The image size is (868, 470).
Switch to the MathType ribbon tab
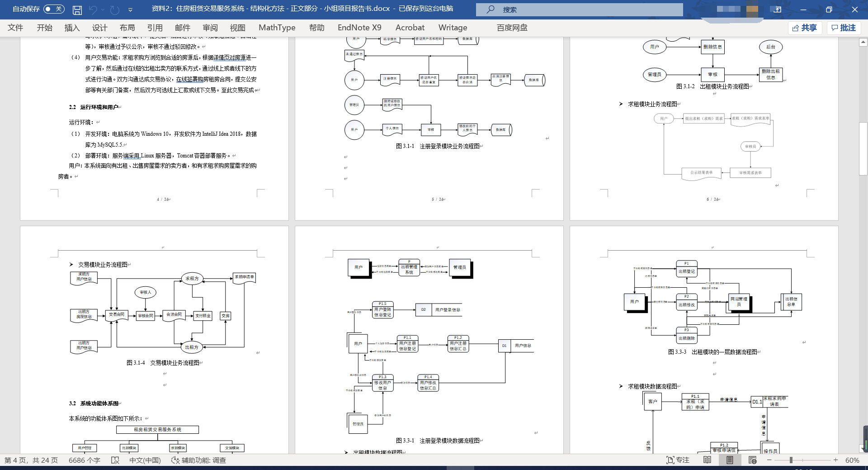(277, 28)
